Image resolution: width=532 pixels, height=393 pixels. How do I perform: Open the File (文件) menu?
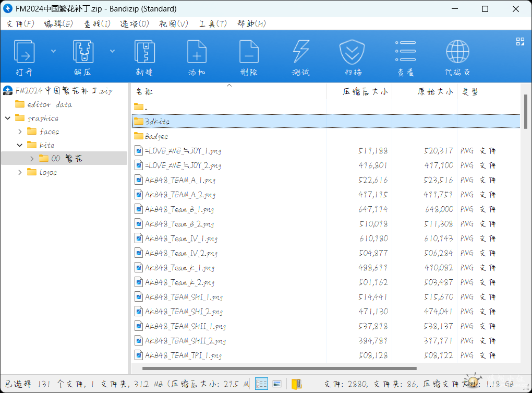pos(20,23)
